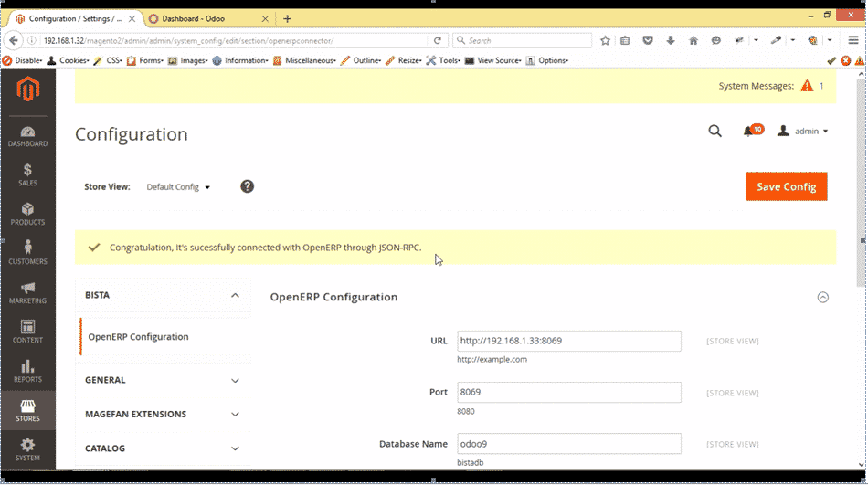Click the Port input field
This screenshot has height=485, width=868.
[568, 392]
